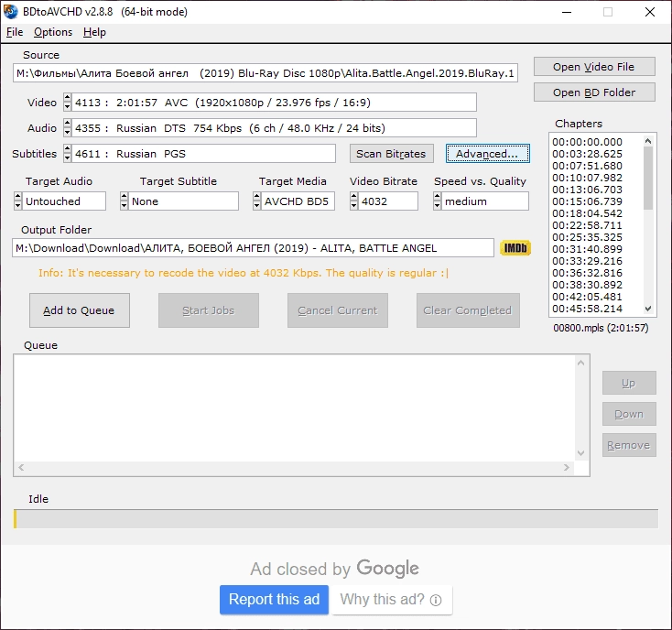Select chapter 00:07:51.680
The height and width of the screenshot is (630, 672).
587,166
